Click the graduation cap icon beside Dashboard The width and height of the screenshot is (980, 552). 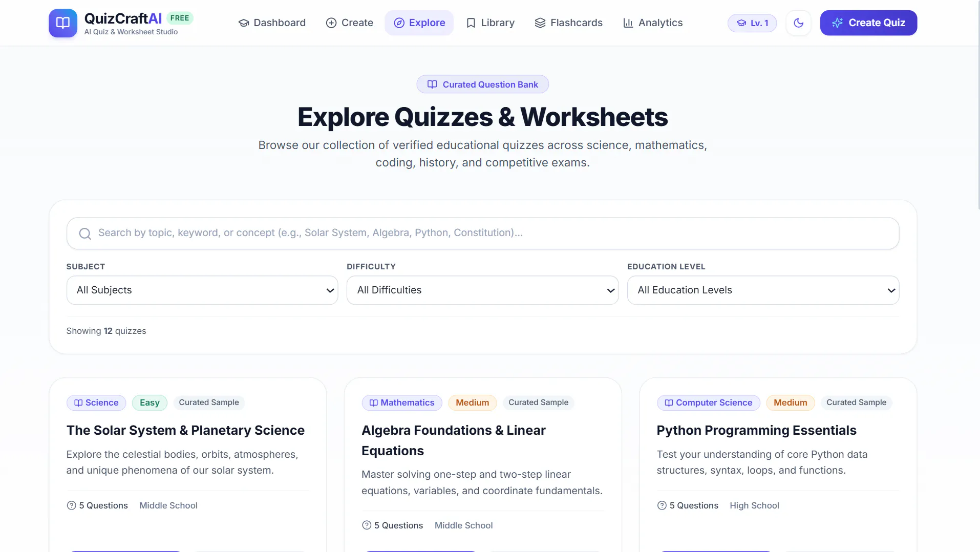tap(244, 23)
